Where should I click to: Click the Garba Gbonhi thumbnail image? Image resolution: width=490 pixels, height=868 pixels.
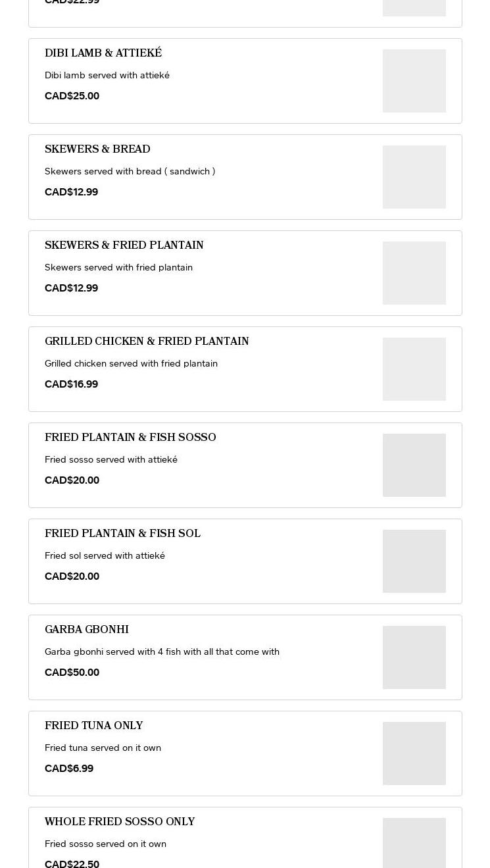coord(414,657)
